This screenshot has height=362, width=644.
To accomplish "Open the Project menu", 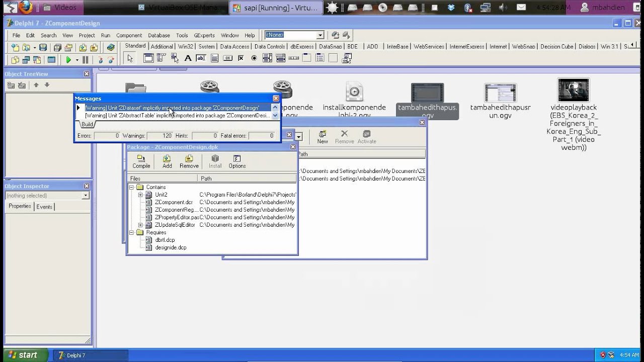I will click(x=87, y=35).
